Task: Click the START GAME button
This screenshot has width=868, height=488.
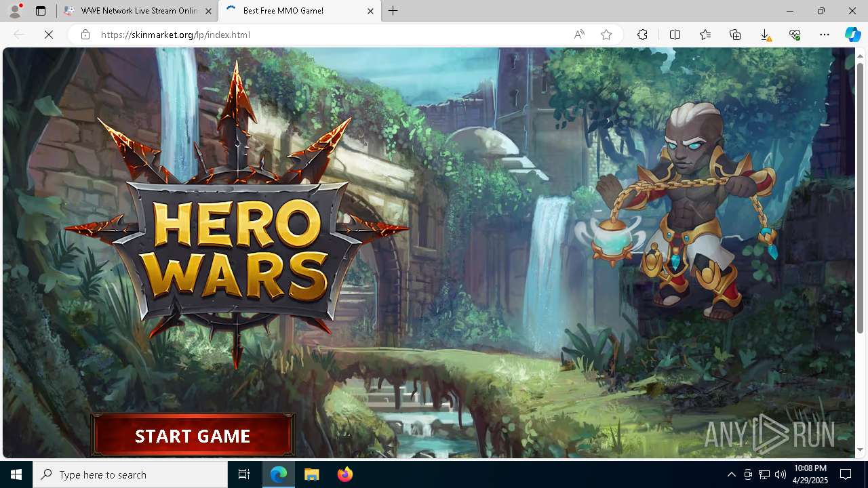Action: point(193,435)
